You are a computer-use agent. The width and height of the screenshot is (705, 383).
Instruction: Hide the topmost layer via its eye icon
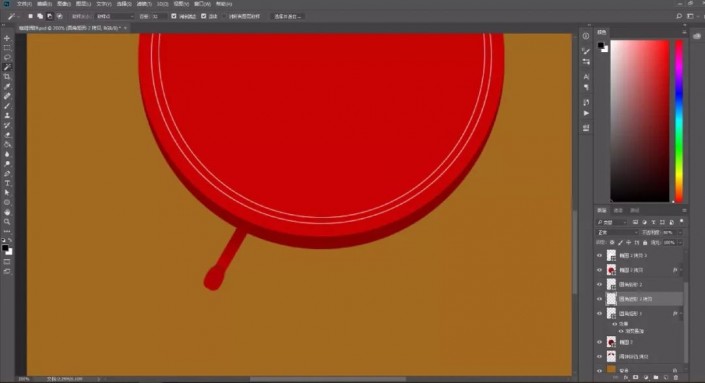pyautogui.click(x=599, y=255)
